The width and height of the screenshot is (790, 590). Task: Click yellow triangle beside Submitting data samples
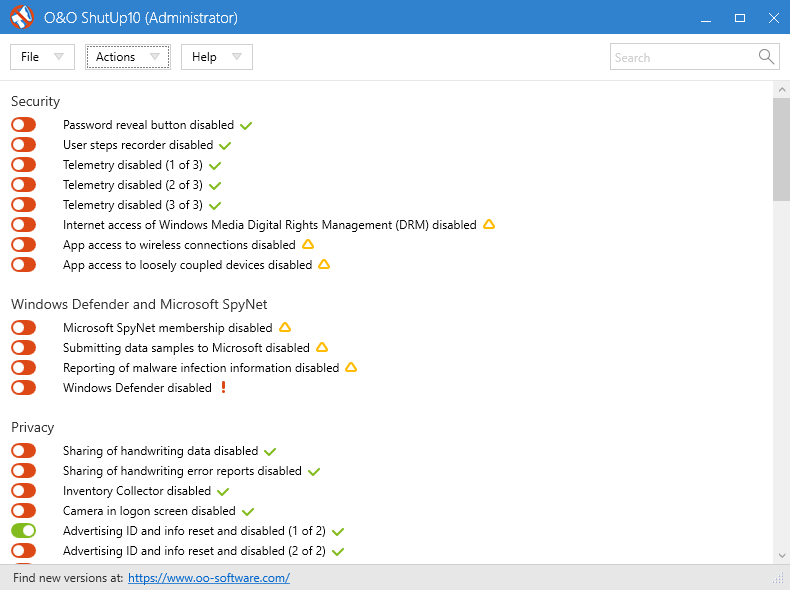(x=322, y=347)
